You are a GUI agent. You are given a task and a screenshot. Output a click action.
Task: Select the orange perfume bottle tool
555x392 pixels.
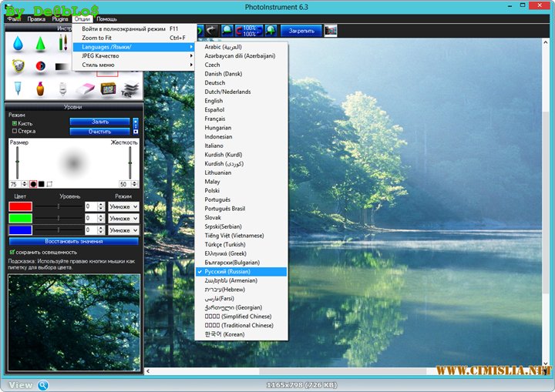40,89
